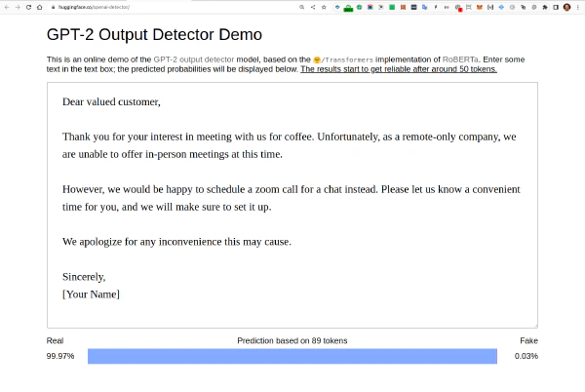
Task: Click the blue real/fake probability bar
Action: tap(292, 356)
